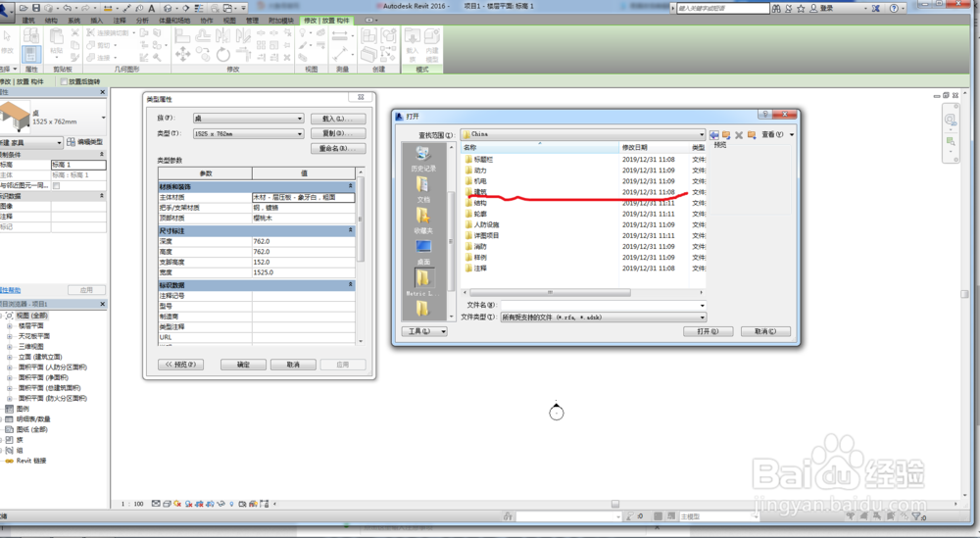Sort files by 名称 column header

click(x=539, y=147)
